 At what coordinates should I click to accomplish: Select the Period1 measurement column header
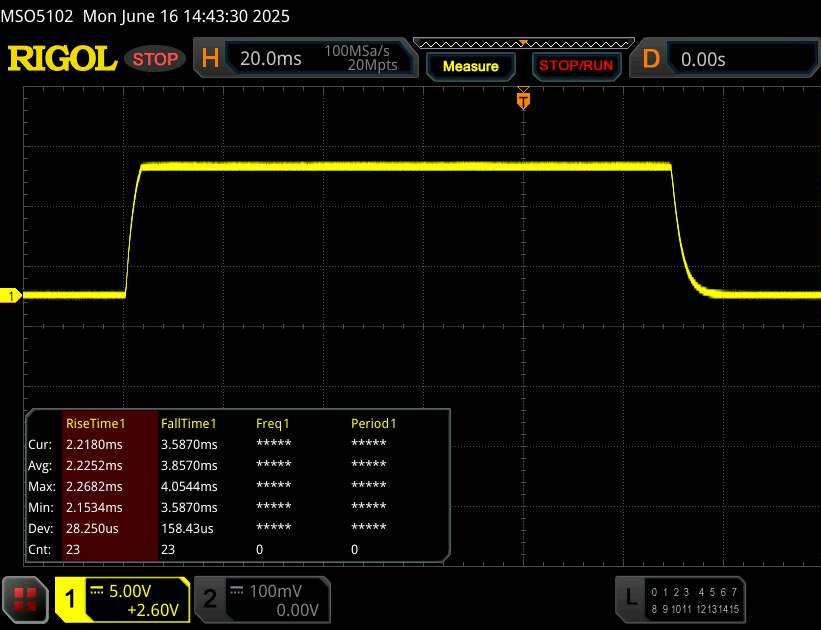373,424
